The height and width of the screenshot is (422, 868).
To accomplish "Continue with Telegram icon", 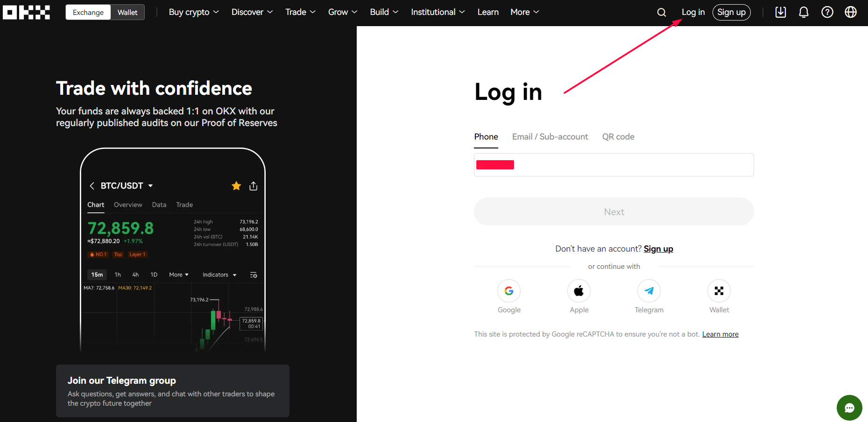I will pyautogui.click(x=649, y=291).
